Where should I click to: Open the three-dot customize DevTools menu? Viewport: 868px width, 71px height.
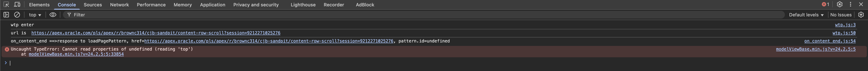click(x=851, y=4)
